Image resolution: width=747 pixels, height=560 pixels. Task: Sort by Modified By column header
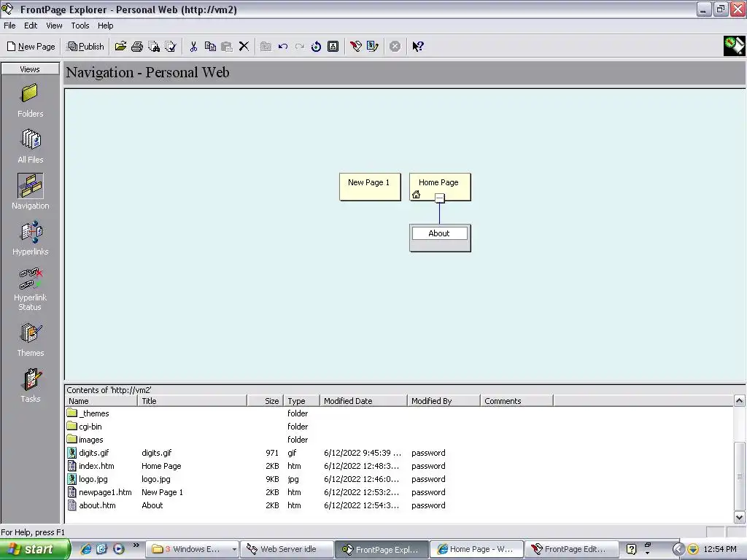coord(444,401)
